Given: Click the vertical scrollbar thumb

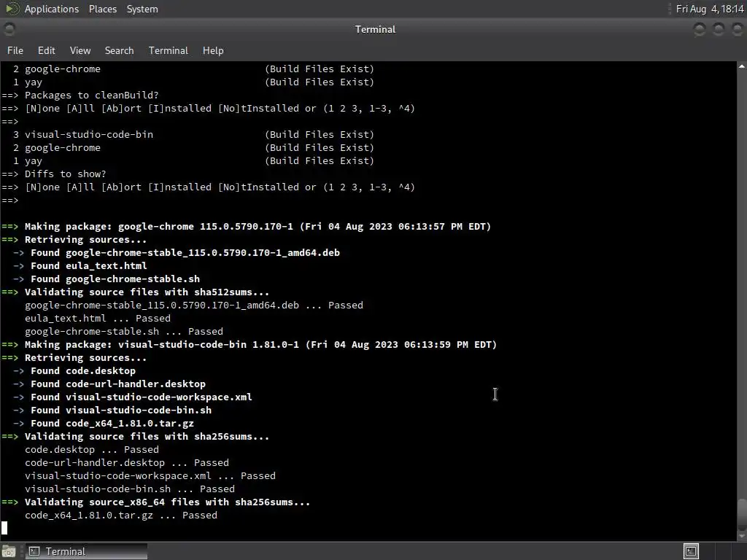Looking at the screenshot, I should [742, 513].
